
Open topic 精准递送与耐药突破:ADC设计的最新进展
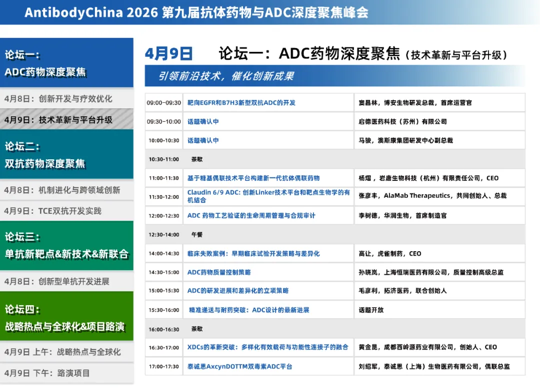(x=248, y=310)
